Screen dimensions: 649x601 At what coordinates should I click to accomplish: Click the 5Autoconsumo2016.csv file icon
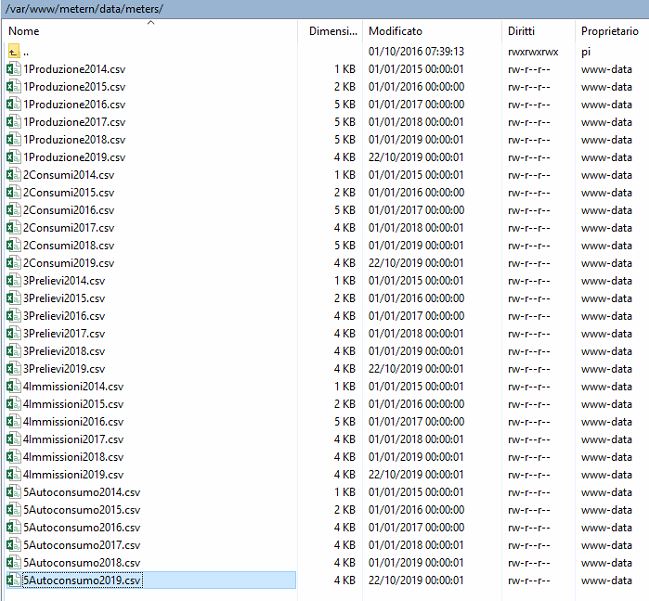(x=14, y=527)
